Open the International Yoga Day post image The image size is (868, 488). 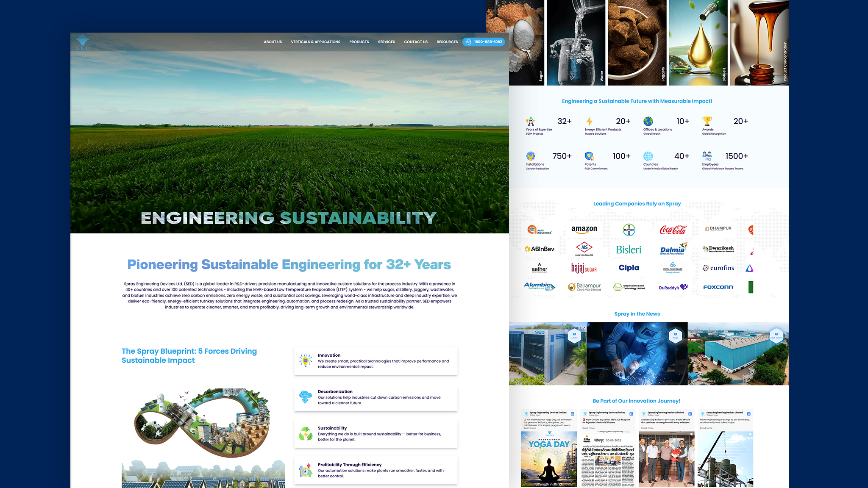click(x=549, y=459)
